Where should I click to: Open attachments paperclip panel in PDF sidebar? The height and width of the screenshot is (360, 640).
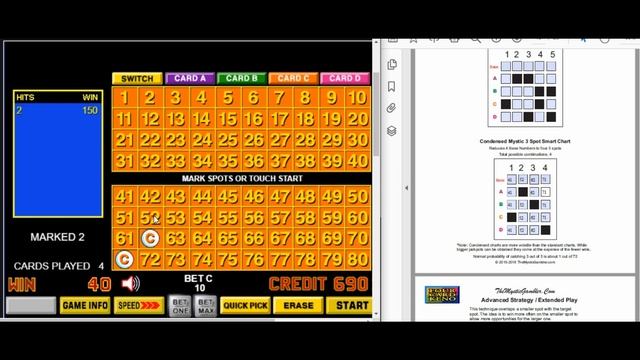pyautogui.click(x=391, y=108)
